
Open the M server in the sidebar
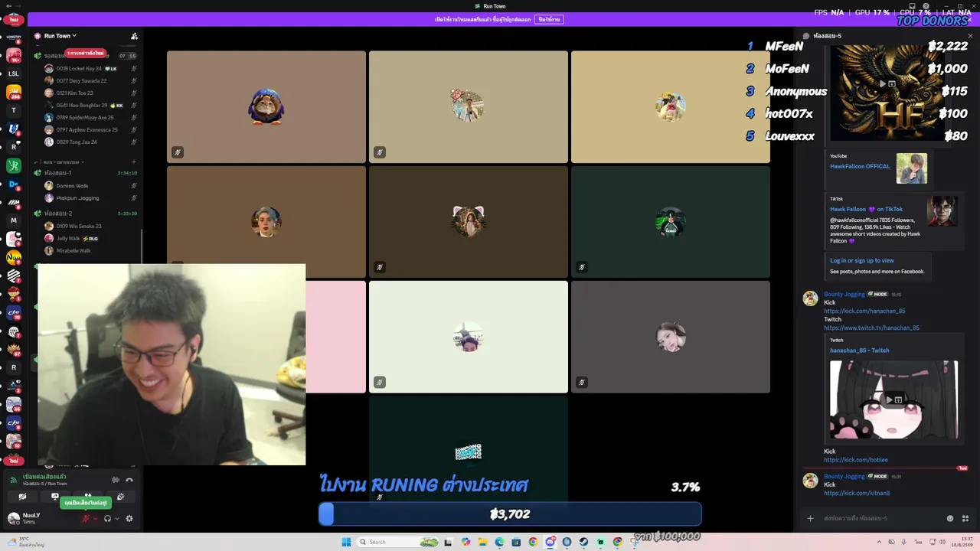tap(13, 220)
